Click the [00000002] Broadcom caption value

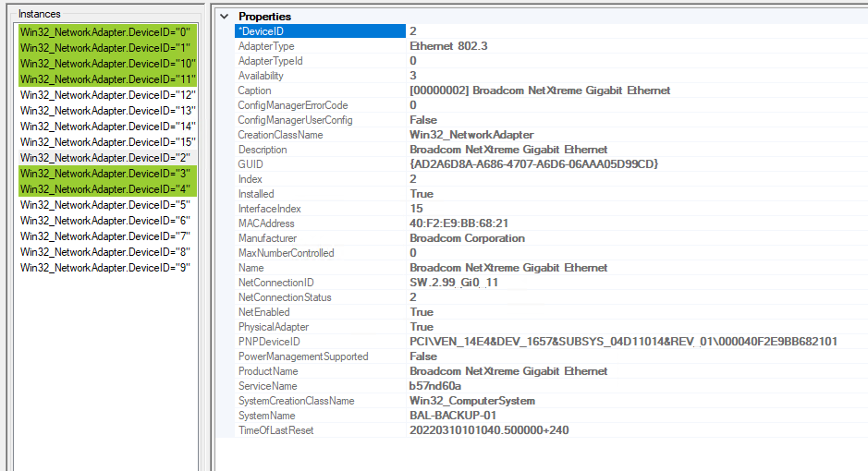pyautogui.click(x=540, y=91)
